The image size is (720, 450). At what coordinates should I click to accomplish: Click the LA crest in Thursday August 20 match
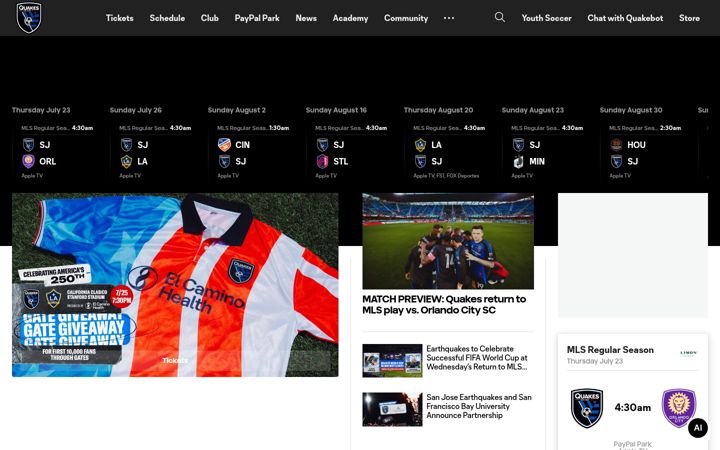(x=420, y=145)
